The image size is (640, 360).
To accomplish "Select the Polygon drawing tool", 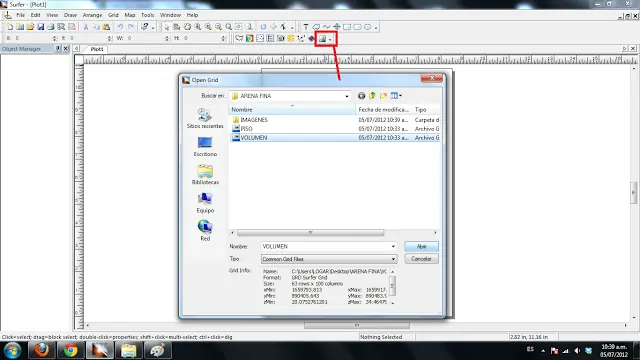I will (x=316, y=27).
